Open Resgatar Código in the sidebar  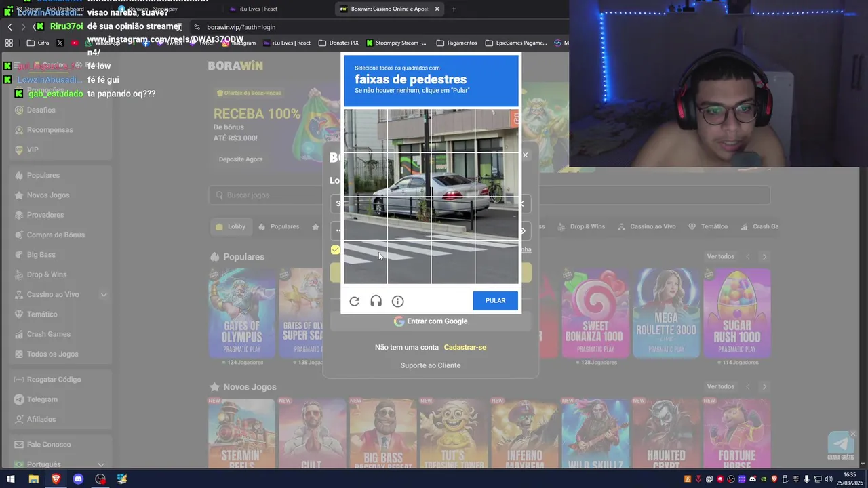pyautogui.click(x=54, y=380)
